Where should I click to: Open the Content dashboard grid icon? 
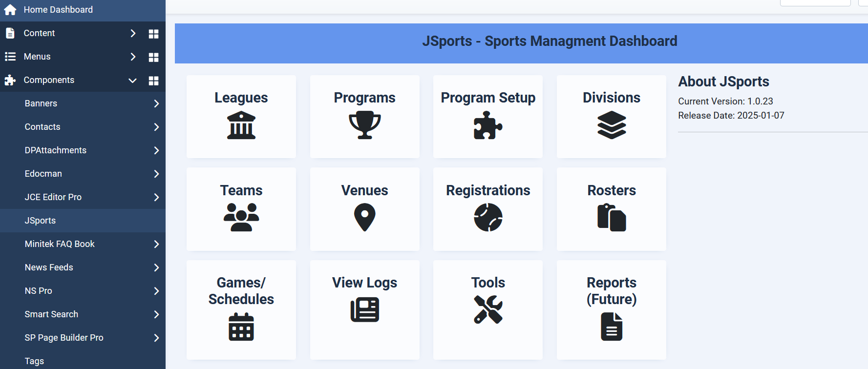(x=153, y=34)
